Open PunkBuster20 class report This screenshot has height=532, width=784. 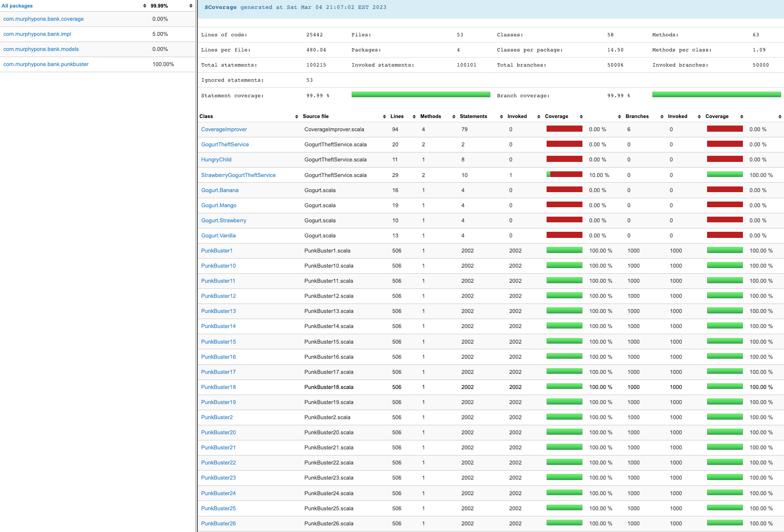[x=219, y=432]
